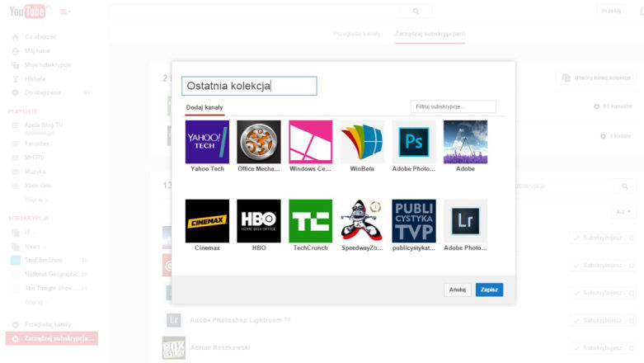Expand the News subscription collection
Screen dimensions: 644x363
32,247
